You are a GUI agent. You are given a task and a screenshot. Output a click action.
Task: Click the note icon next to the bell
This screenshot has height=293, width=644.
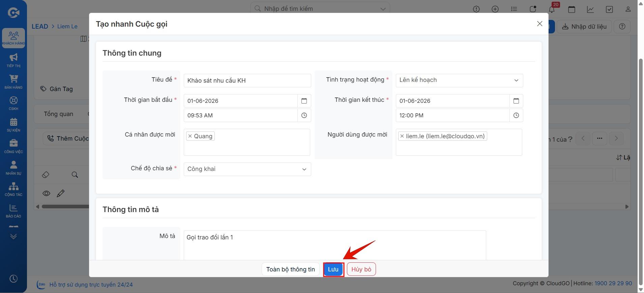click(x=533, y=9)
